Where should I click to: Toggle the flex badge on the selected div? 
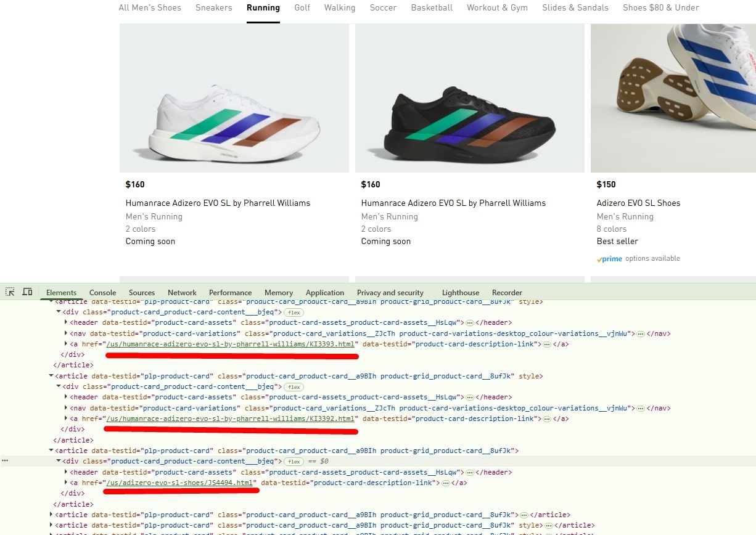294,461
